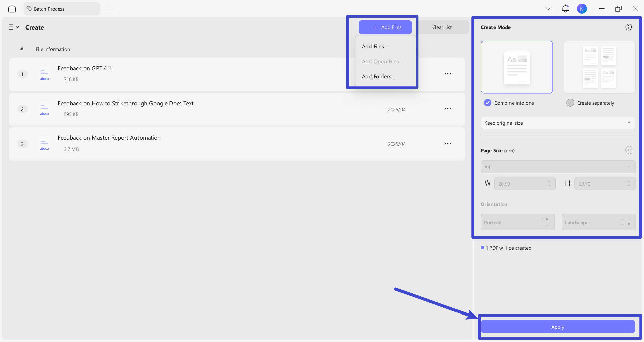This screenshot has width=644, height=342.
Task: Click the 3.7 MB size text
Action: [71, 149]
